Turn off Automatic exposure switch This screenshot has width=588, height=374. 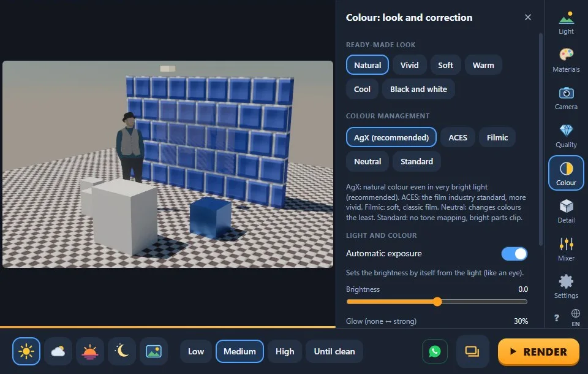click(x=514, y=254)
